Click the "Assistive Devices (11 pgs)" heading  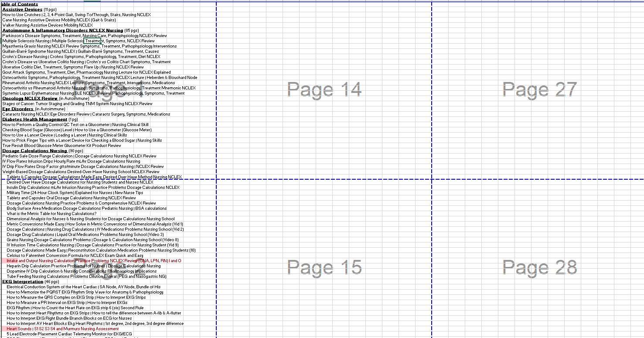tap(22, 9)
